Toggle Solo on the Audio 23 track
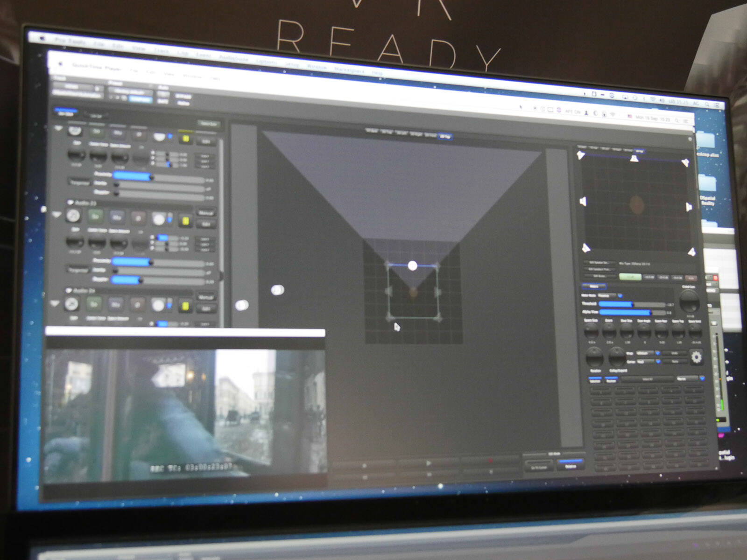 (96, 217)
